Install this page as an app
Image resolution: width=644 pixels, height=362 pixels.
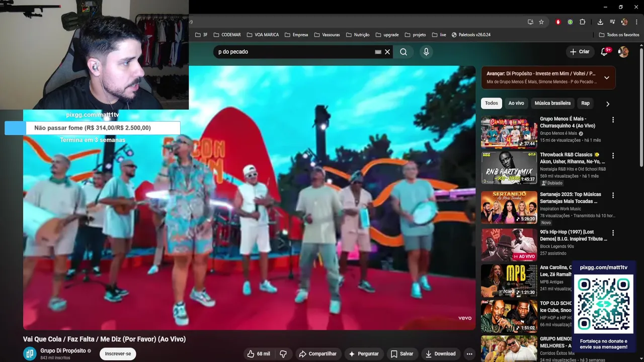pyautogui.click(x=530, y=22)
